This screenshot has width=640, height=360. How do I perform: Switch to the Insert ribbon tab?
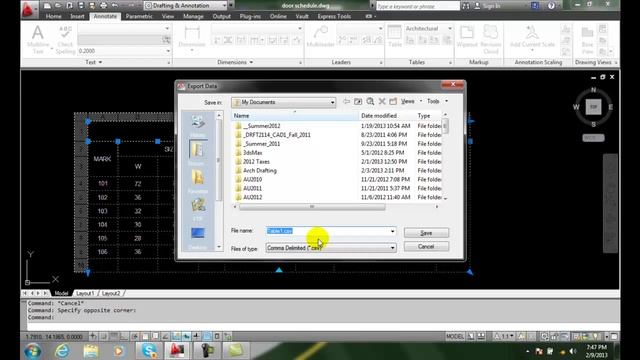pyautogui.click(x=77, y=16)
